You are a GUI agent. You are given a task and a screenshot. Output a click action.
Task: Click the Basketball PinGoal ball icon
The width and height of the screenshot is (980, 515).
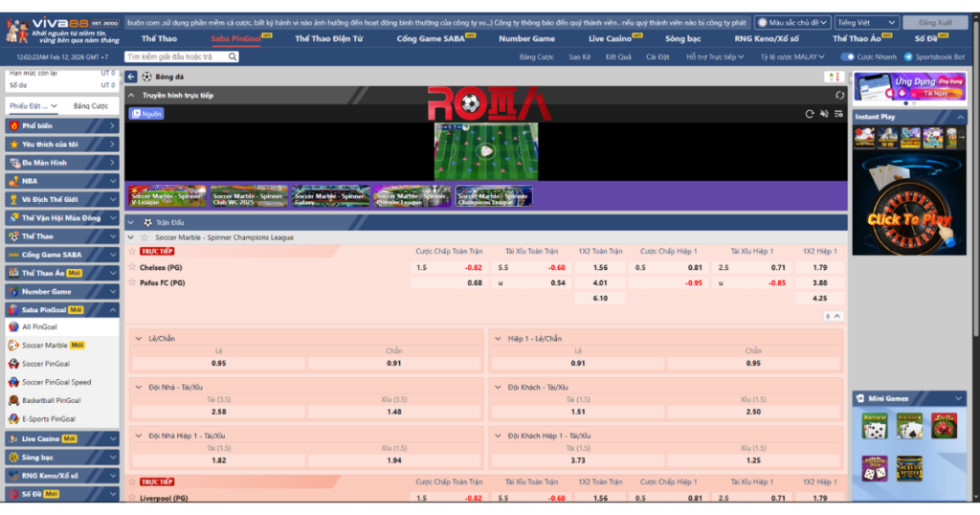[x=13, y=400]
